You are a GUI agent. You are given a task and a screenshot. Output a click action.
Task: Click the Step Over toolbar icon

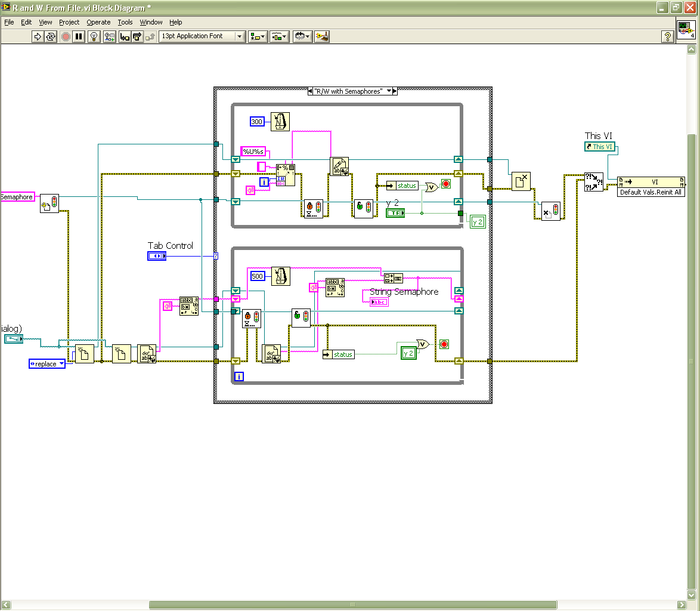[137, 36]
